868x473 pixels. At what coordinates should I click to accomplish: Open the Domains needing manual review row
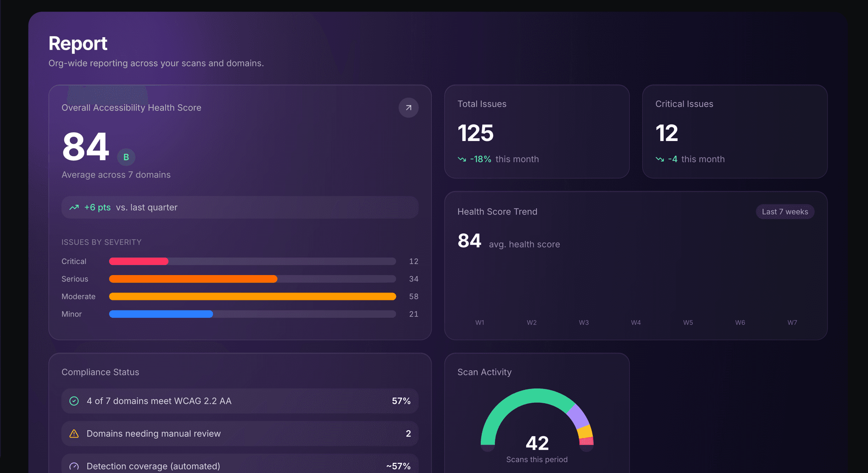tap(240, 434)
